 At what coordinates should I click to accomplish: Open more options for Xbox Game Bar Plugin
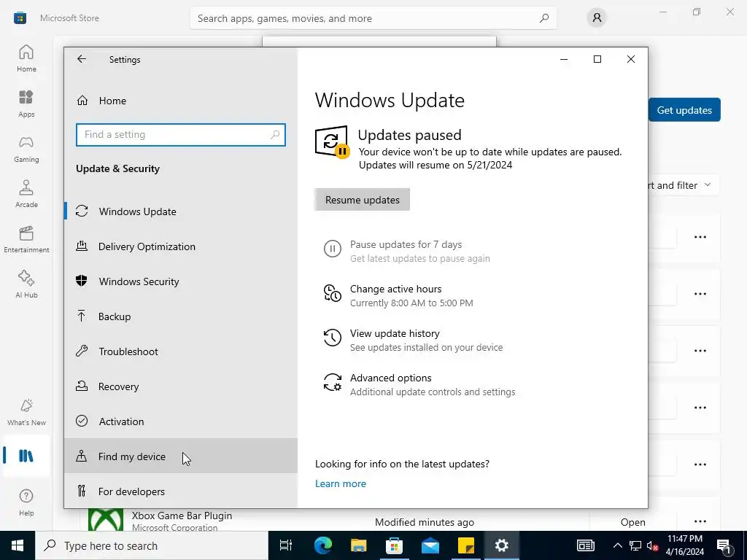point(700,521)
